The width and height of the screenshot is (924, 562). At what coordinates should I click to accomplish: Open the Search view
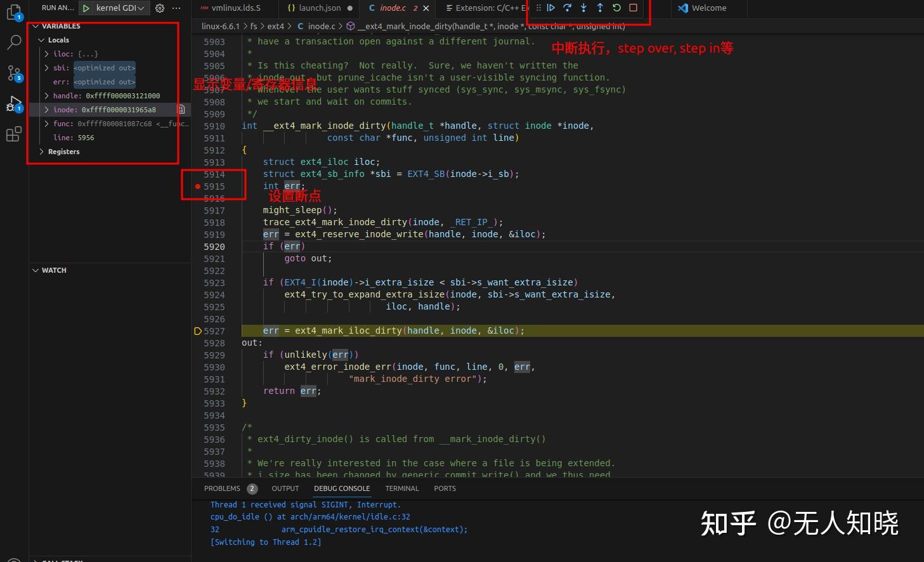point(14,42)
